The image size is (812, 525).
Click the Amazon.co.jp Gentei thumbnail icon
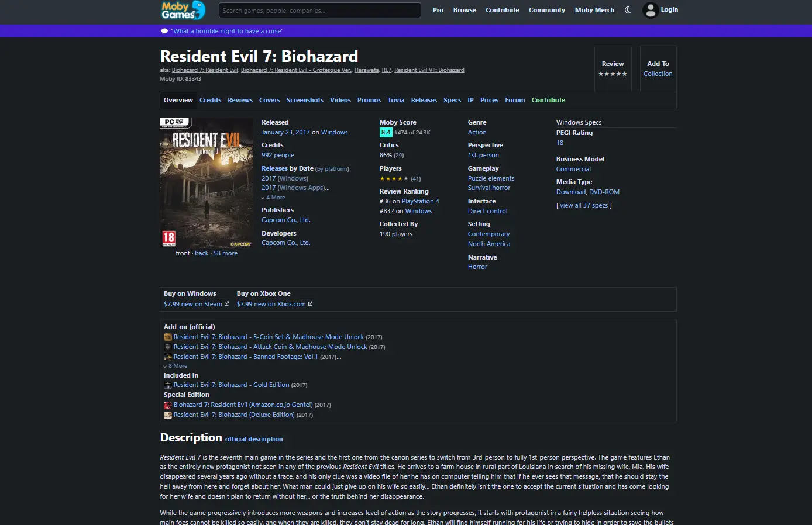(x=168, y=405)
